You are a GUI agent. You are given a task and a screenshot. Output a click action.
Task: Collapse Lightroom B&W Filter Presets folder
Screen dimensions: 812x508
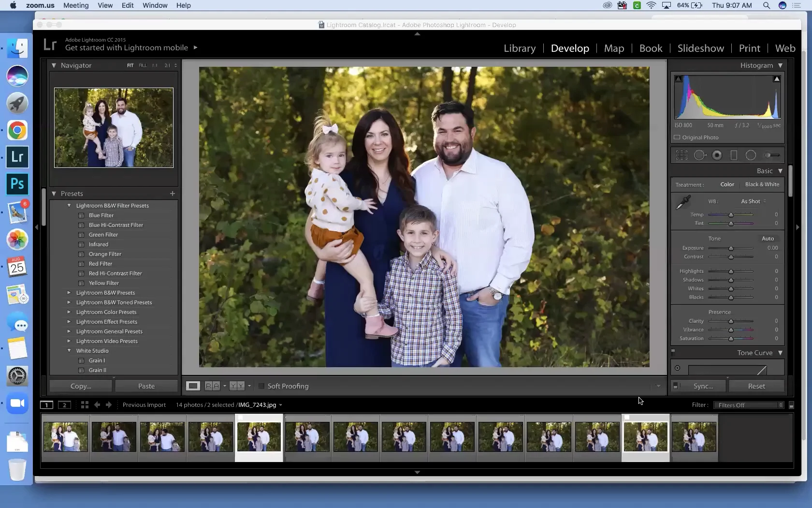pyautogui.click(x=69, y=206)
